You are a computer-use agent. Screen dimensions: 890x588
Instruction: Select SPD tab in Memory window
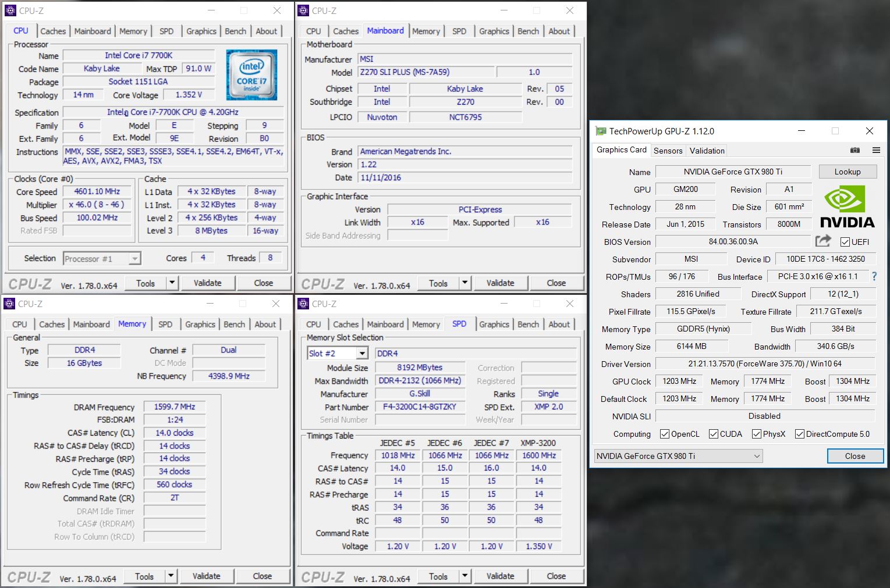pyautogui.click(x=165, y=325)
